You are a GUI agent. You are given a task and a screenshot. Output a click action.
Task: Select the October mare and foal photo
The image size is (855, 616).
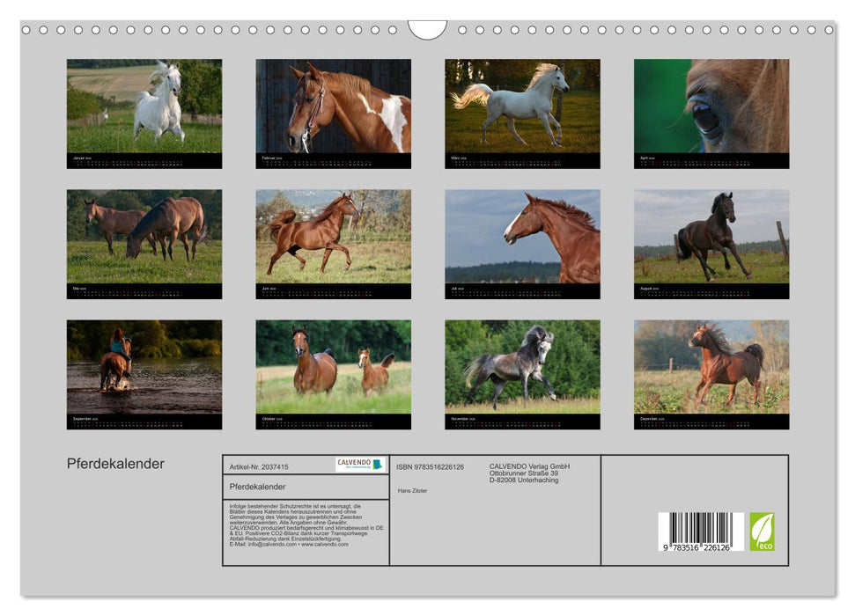tap(333, 367)
